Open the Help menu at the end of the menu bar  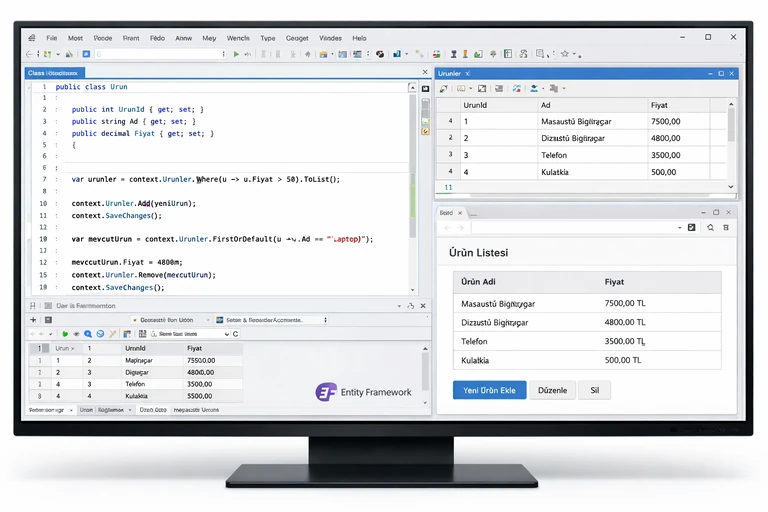click(x=359, y=38)
